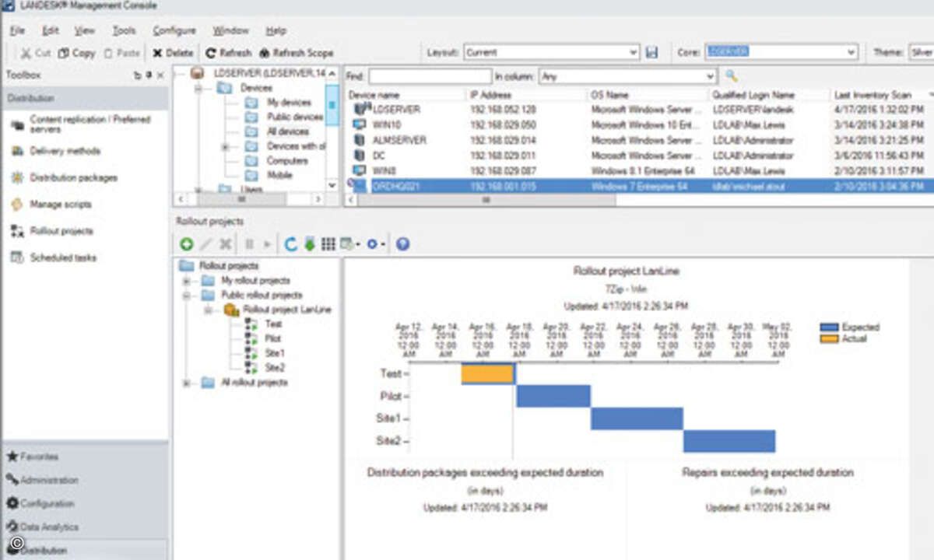
Task: Open the Edit menu
Action: (51, 30)
